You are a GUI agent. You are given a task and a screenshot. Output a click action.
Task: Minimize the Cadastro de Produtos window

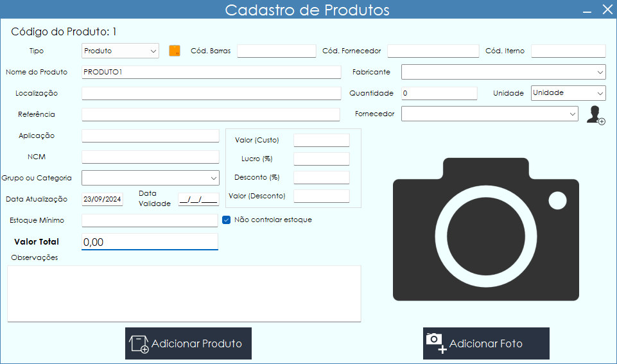587,10
